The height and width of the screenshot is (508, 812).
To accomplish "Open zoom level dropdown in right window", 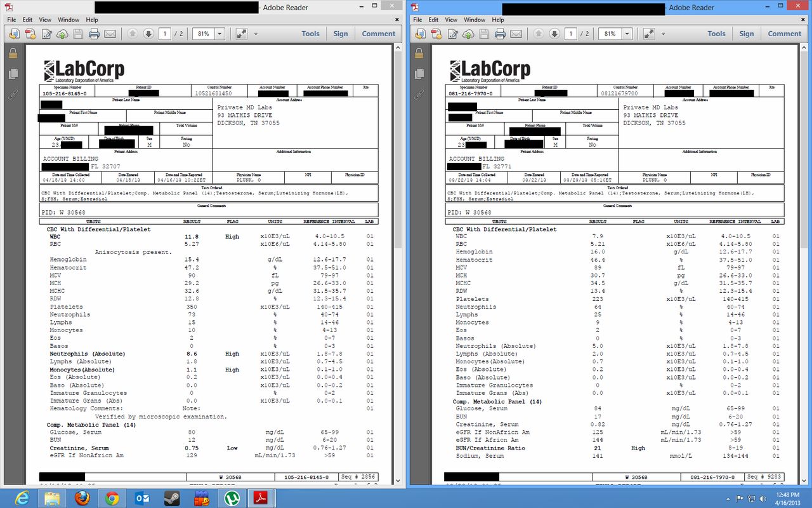I will (626, 34).
